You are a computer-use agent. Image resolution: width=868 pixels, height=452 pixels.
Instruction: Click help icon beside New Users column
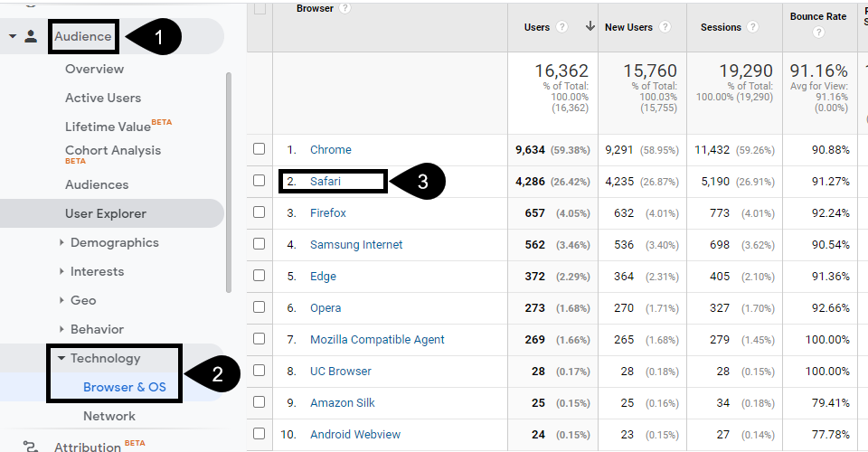click(x=665, y=27)
